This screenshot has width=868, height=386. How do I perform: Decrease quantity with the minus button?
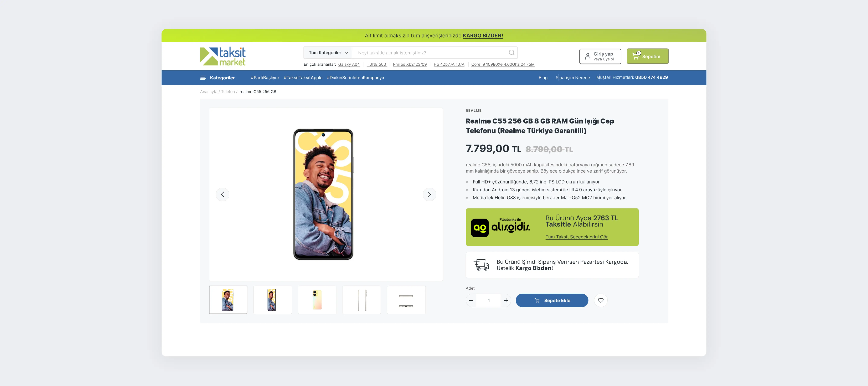coord(471,300)
